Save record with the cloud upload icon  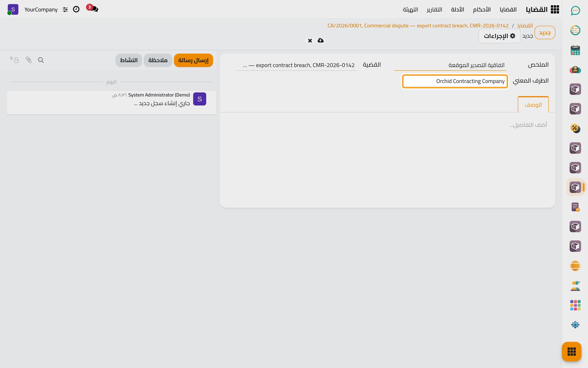pos(321,40)
